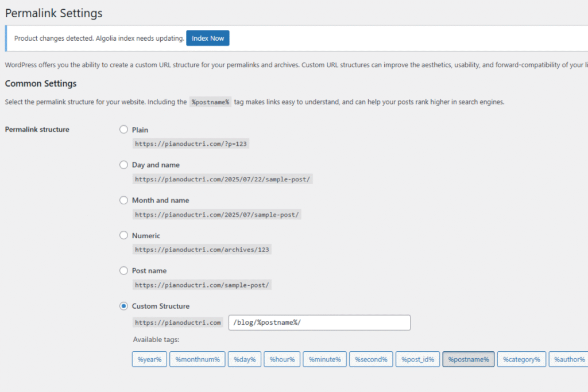
Task: Insert the %post_id% tag
Action: pos(417,359)
